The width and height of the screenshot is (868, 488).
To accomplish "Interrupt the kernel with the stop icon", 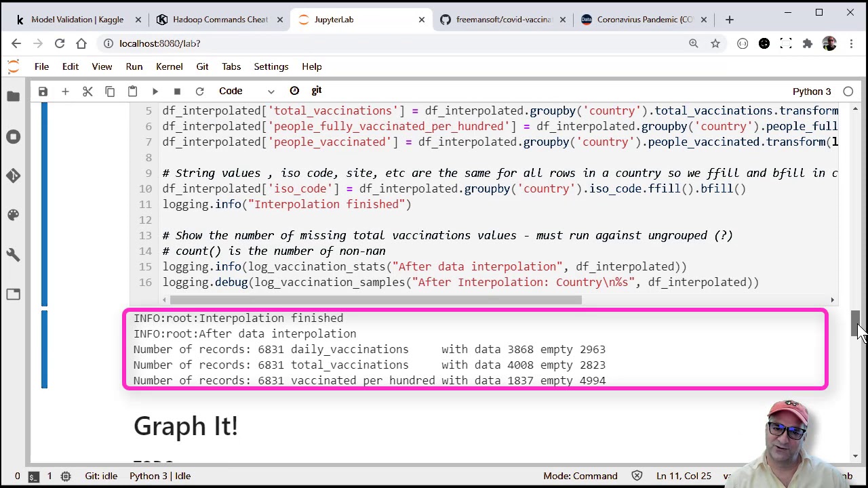I will pos(177,91).
